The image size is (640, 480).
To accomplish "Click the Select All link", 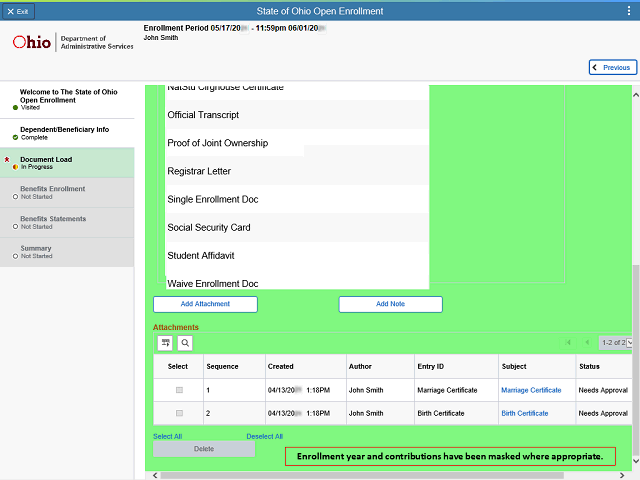I will point(167,436).
